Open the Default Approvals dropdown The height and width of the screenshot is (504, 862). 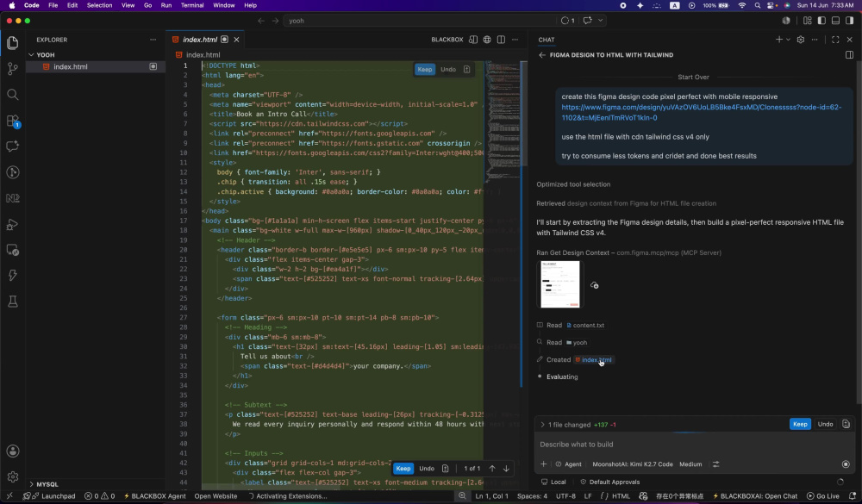click(x=609, y=482)
